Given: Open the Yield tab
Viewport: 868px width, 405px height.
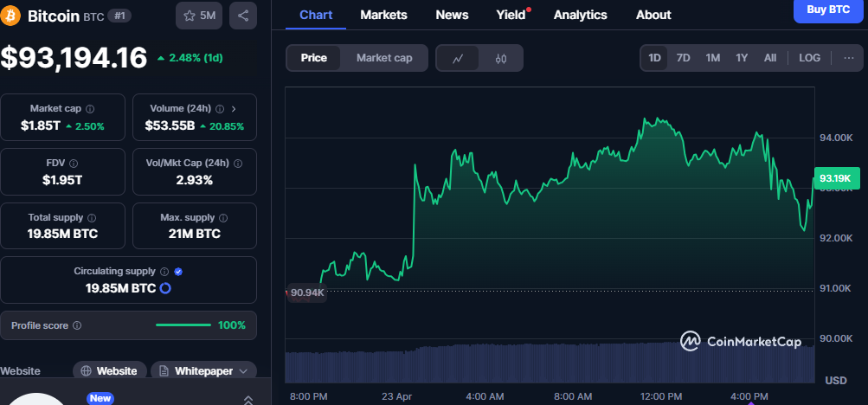Looking at the screenshot, I should pos(511,15).
